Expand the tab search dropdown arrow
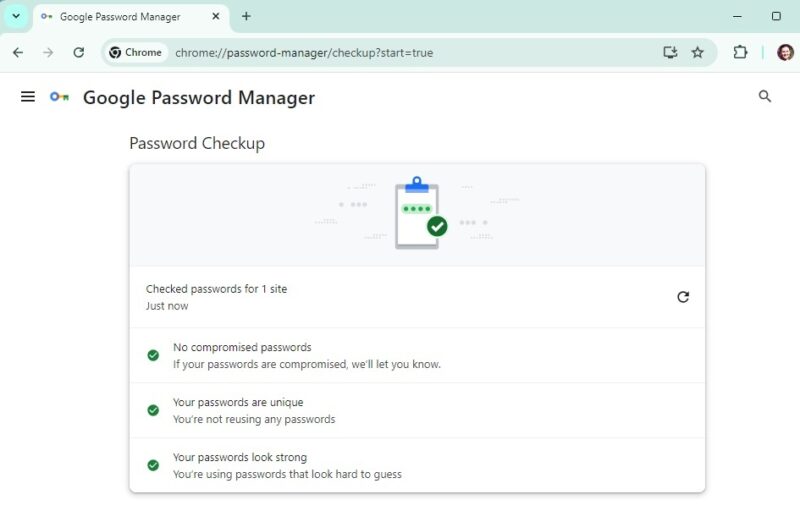Screen dimensions: 800x511 click(16, 16)
